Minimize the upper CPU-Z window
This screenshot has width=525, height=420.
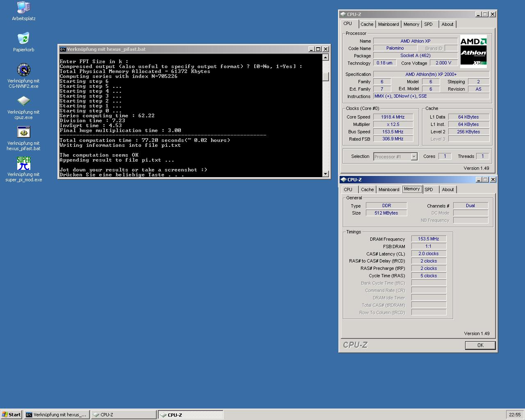point(478,14)
